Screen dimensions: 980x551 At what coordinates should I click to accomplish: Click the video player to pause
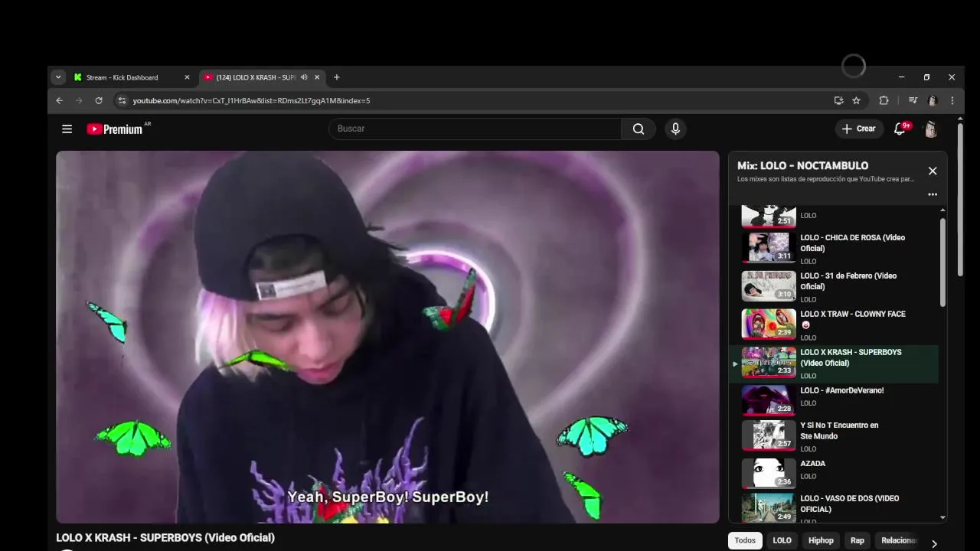click(387, 337)
